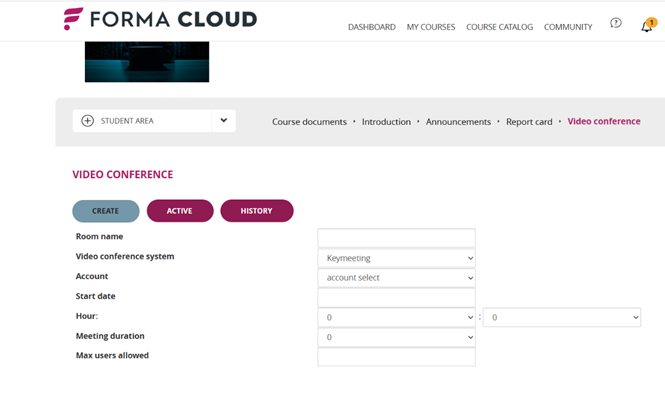The width and height of the screenshot is (665, 399).
Task: Click the Create button
Action: tap(106, 211)
